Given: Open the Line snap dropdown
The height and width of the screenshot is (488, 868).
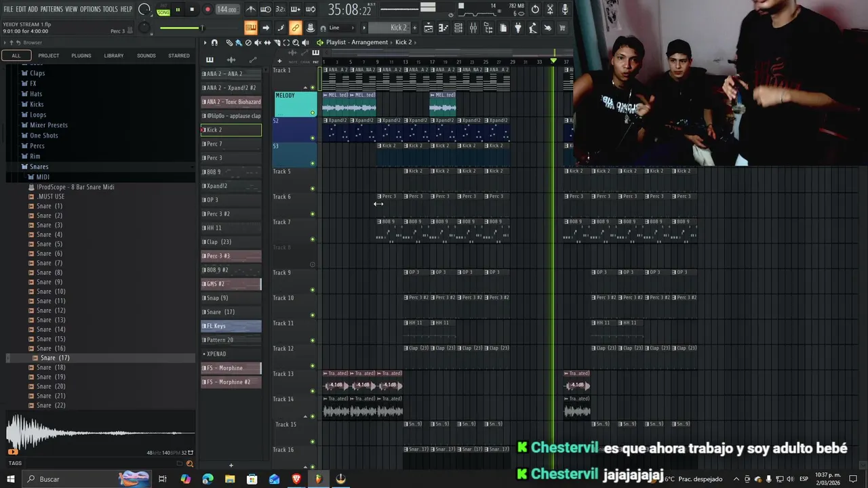Looking at the screenshot, I should point(342,28).
